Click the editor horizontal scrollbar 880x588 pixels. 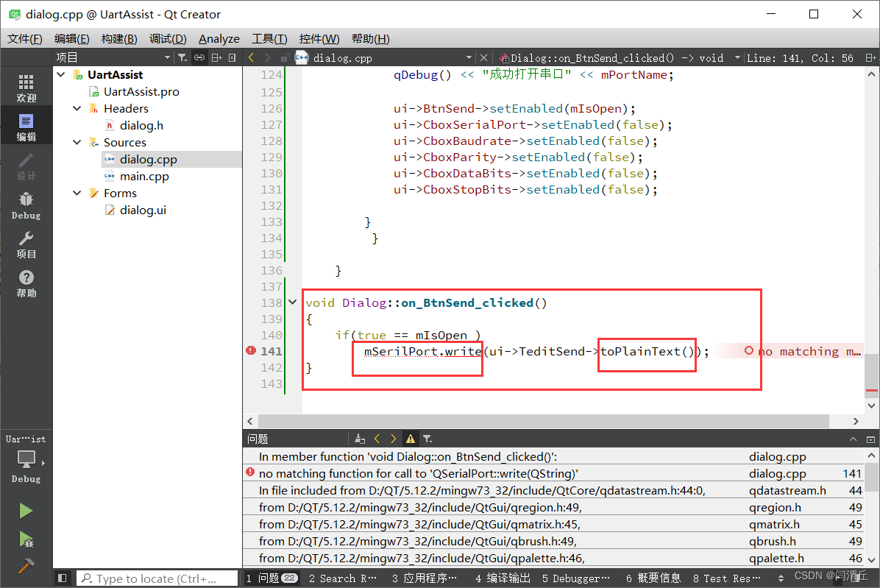click(x=543, y=421)
